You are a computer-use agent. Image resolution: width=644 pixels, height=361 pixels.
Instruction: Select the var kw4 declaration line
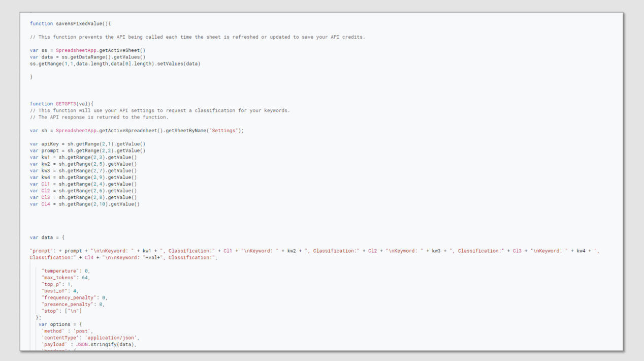point(83,177)
